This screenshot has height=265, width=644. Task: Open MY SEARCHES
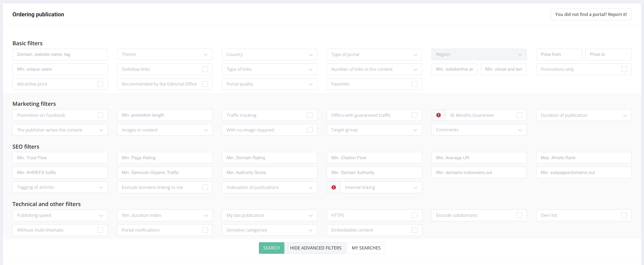(x=366, y=248)
